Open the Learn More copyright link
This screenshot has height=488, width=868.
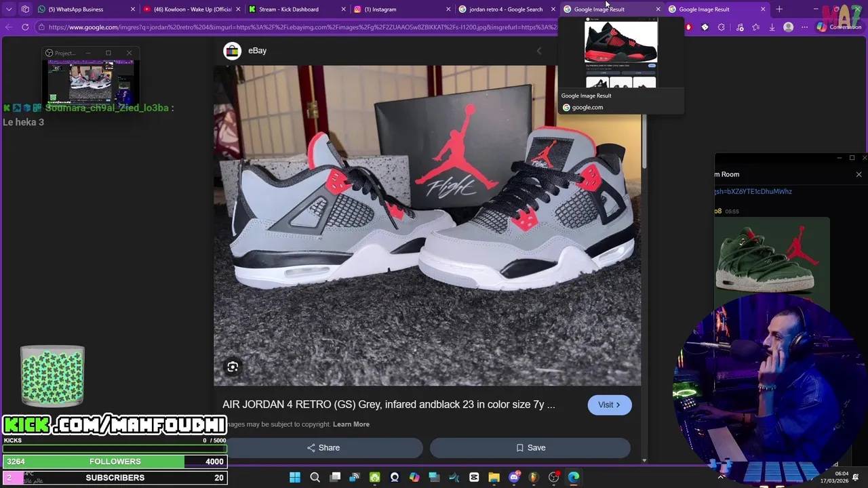point(351,424)
